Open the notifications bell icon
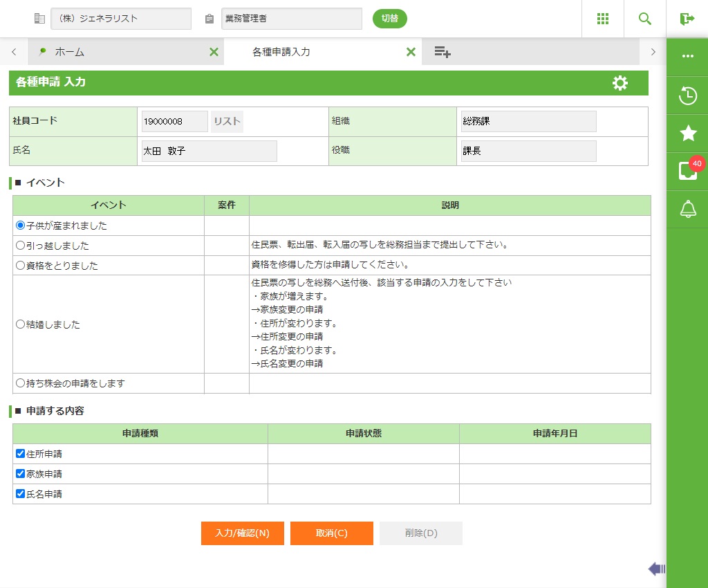This screenshot has height=588, width=708. coord(687,209)
